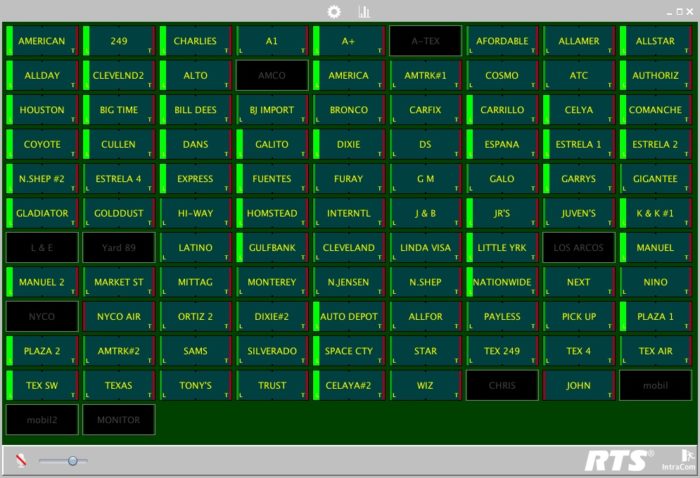Select the greyed-out AMCO key
This screenshot has height=478, width=700.
tap(272, 75)
